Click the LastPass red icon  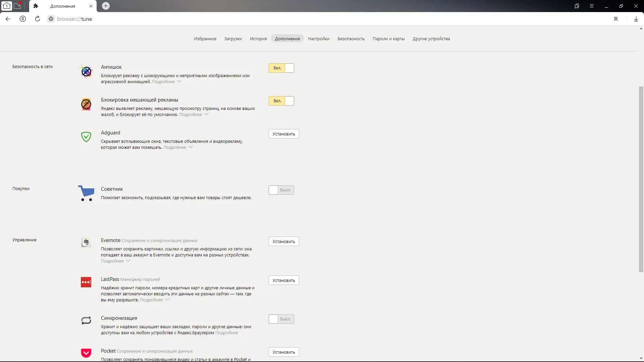point(86,282)
